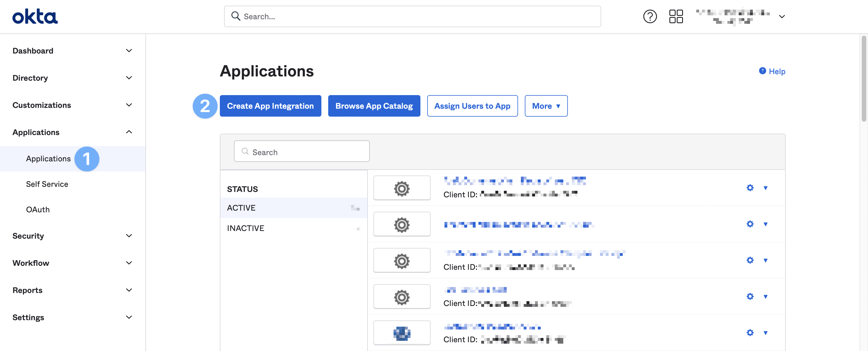Filter list by ACTIVE status

tap(293, 208)
